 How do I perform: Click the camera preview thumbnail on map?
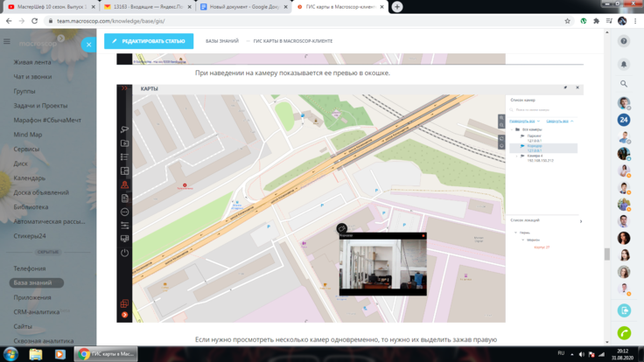coord(382,265)
